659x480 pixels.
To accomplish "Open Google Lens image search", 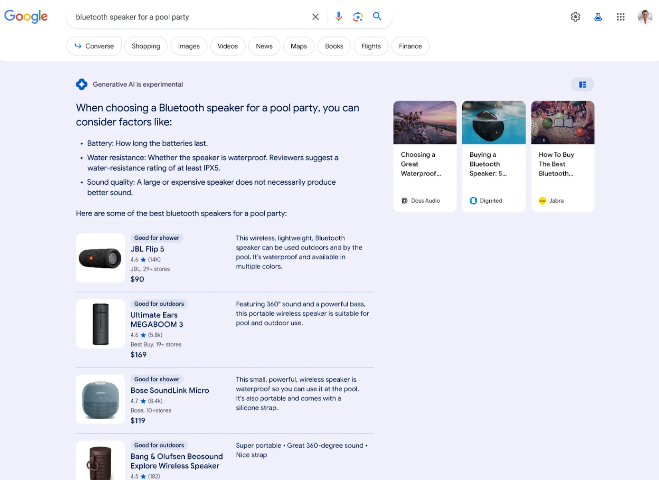I will (x=357, y=17).
